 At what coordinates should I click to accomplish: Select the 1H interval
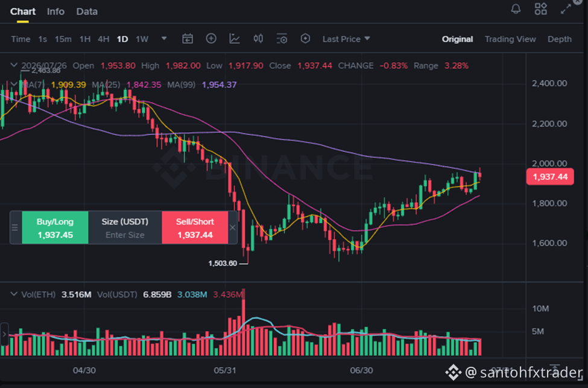[85, 39]
